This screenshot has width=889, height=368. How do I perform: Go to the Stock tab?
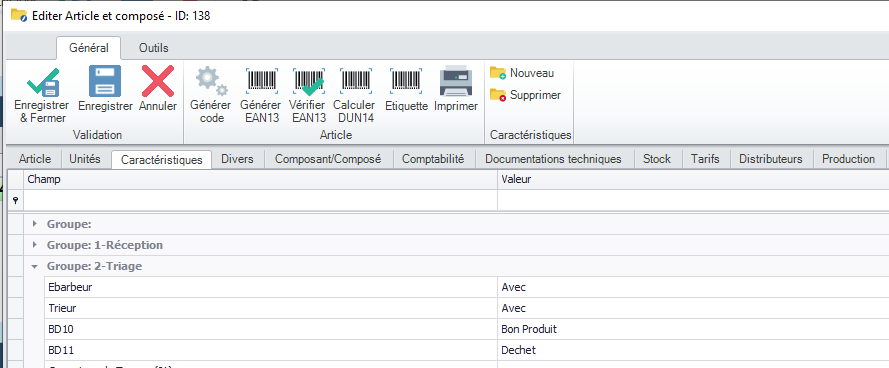point(657,159)
